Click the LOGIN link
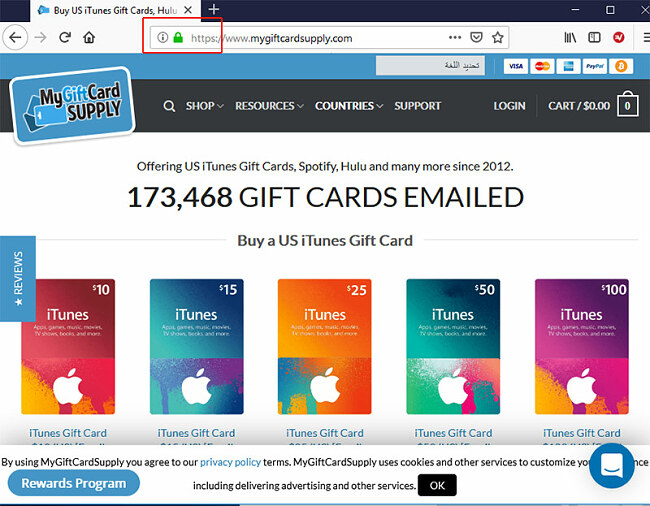The image size is (650, 506). click(x=509, y=106)
